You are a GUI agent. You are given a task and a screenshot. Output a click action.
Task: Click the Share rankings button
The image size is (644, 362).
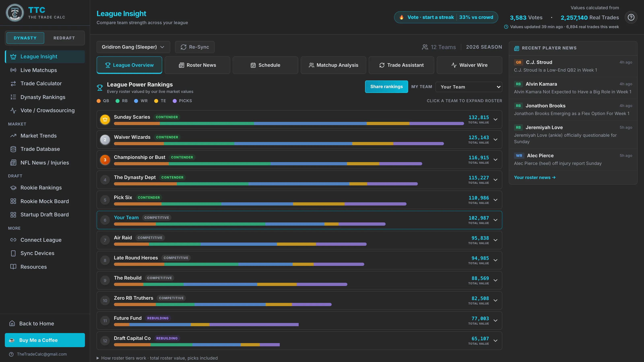tap(386, 87)
